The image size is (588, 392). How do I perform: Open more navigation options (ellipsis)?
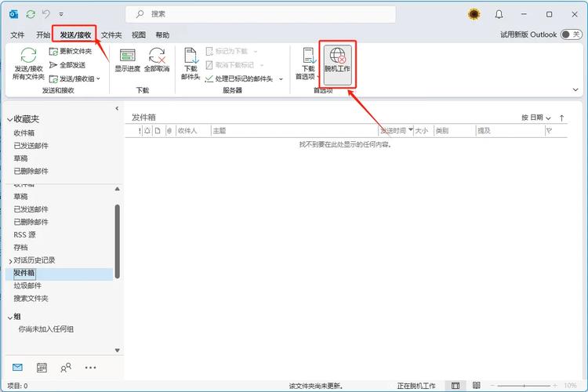90,368
